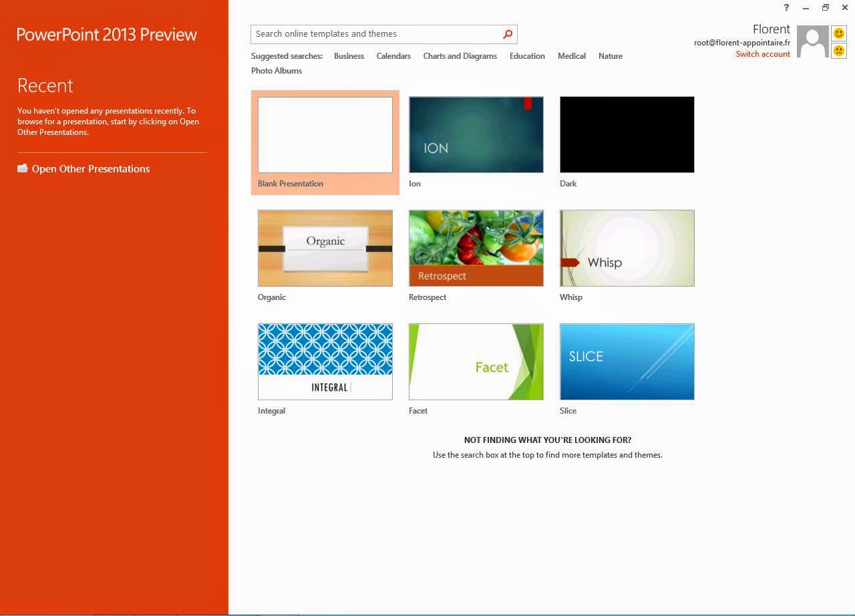Pick the Integral theme thumbnail
Viewport: 855px width, 616px height.
click(x=325, y=362)
